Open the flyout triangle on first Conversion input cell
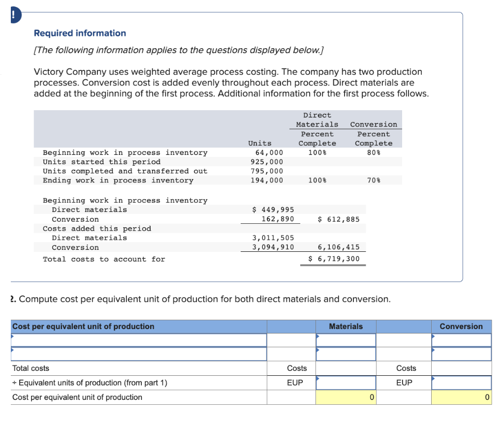 point(434,336)
